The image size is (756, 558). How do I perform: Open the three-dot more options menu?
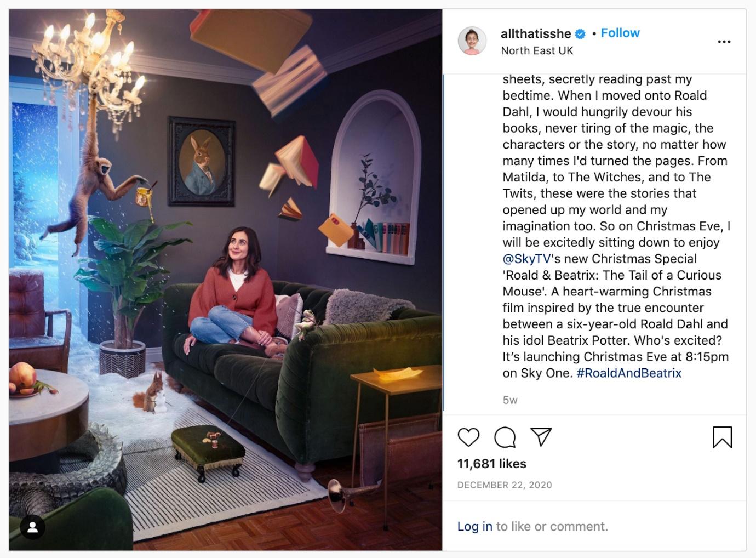pos(724,42)
